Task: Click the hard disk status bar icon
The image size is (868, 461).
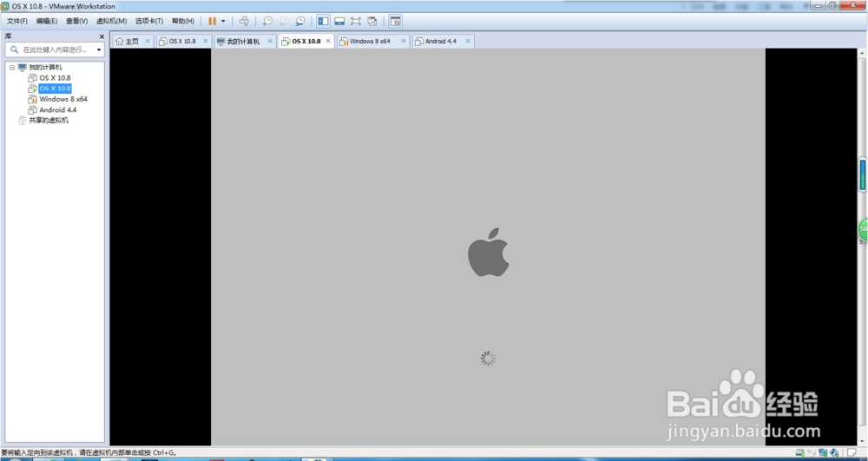Action: pos(800,452)
